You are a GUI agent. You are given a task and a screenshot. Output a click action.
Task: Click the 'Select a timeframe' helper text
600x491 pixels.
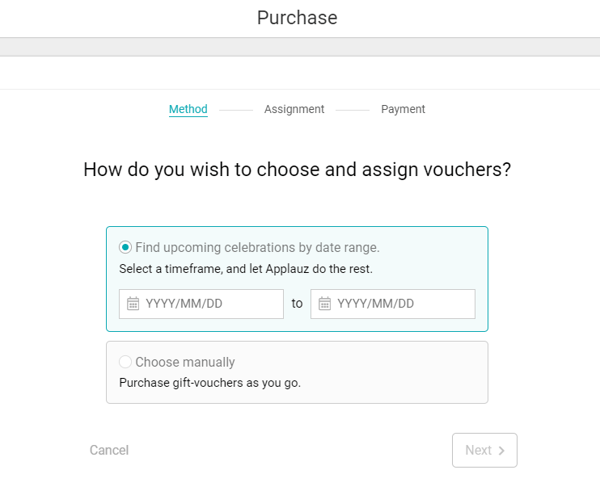tap(246, 269)
